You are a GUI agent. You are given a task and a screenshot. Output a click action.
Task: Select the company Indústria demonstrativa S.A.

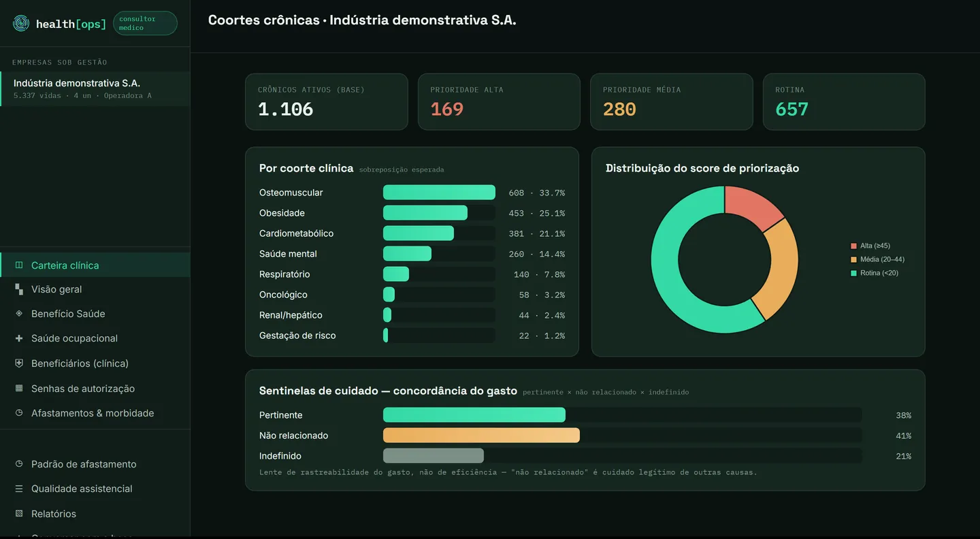(95, 89)
